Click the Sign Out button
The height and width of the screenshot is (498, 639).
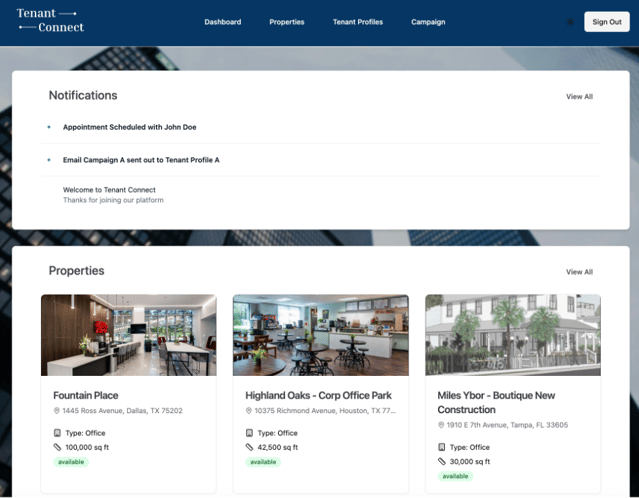tap(606, 22)
